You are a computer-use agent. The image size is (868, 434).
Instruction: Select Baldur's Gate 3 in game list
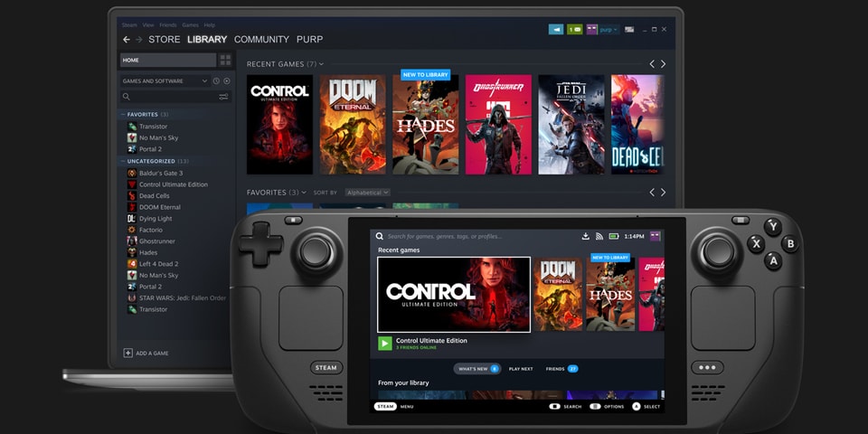click(160, 173)
